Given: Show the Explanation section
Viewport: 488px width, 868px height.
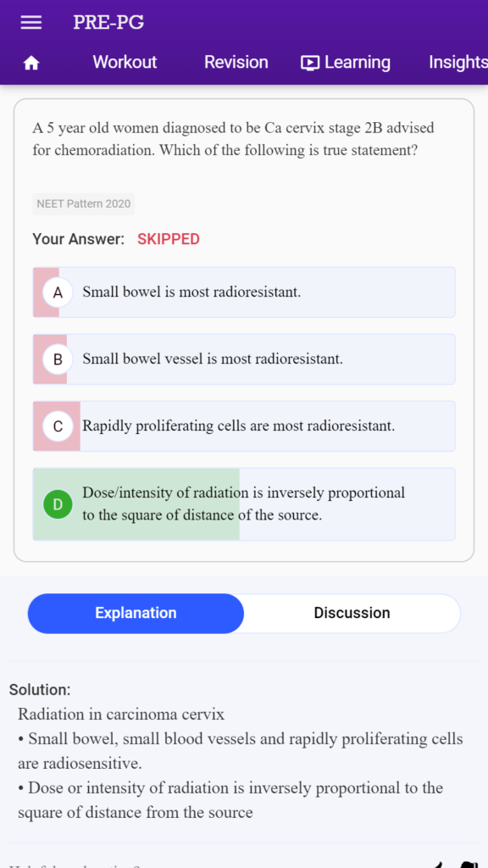Looking at the screenshot, I should point(136,614).
